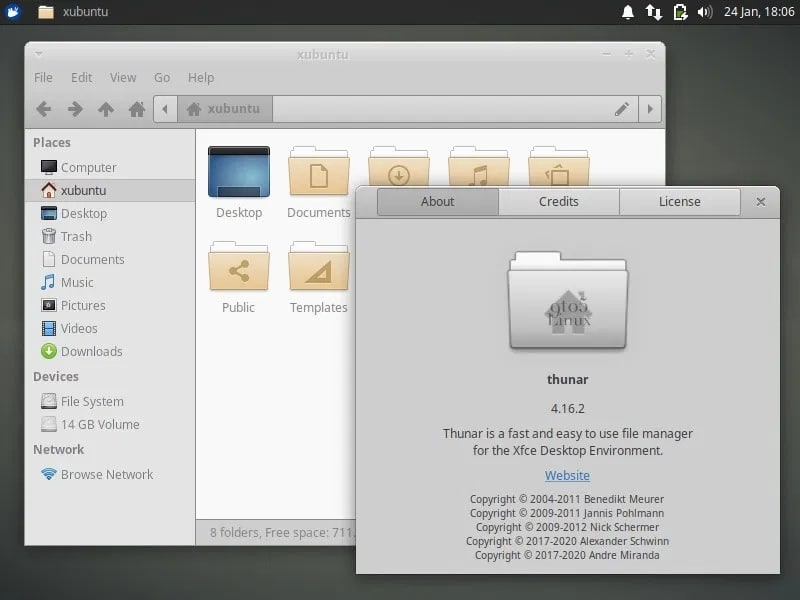
Task: Open network connections indicator
Action: pyautogui.click(x=654, y=11)
